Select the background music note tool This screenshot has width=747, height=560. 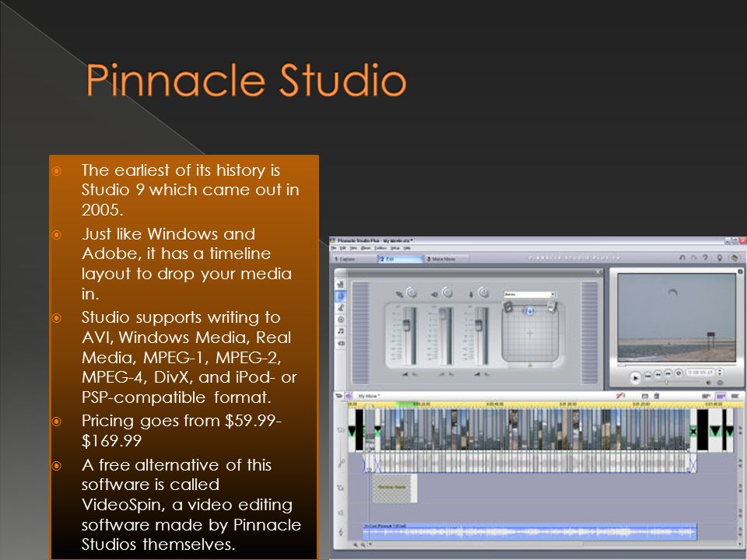341,331
